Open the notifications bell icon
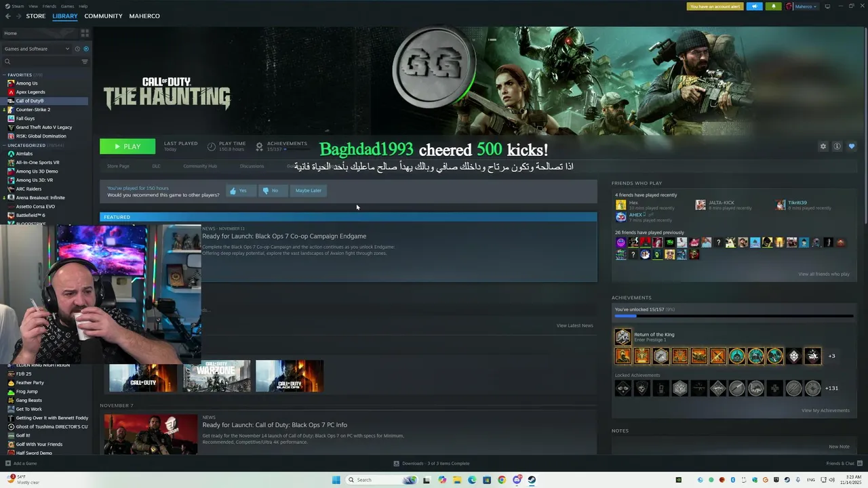Screen dimensions: 868x488 click(x=774, y=6)
